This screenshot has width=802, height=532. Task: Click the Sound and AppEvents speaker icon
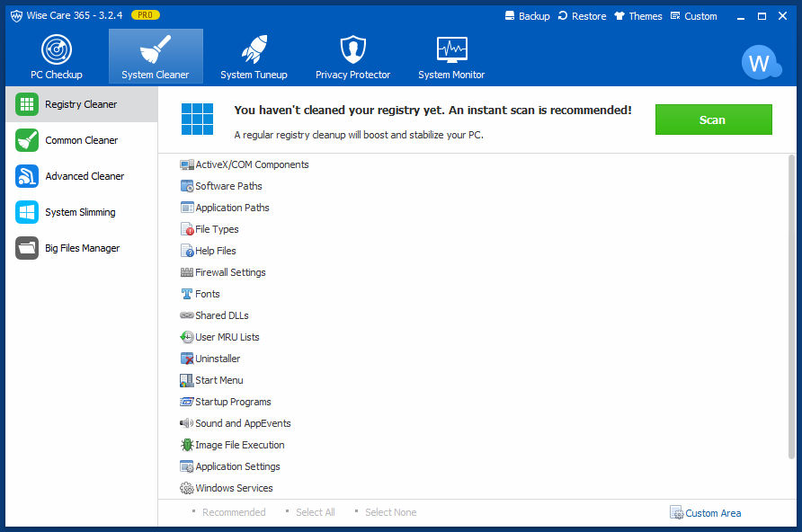pyautogui.click(x=187, y=423)
